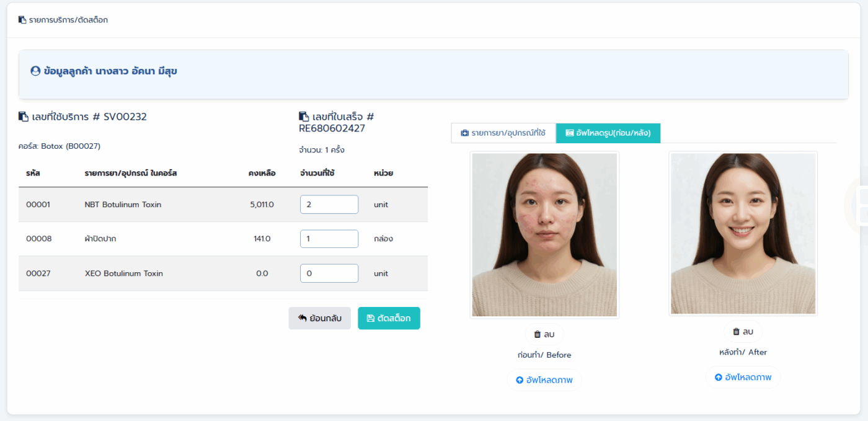Delete the Before photo using ลบ
Viewport: 868px width, 421px height.
coord(544,334)
